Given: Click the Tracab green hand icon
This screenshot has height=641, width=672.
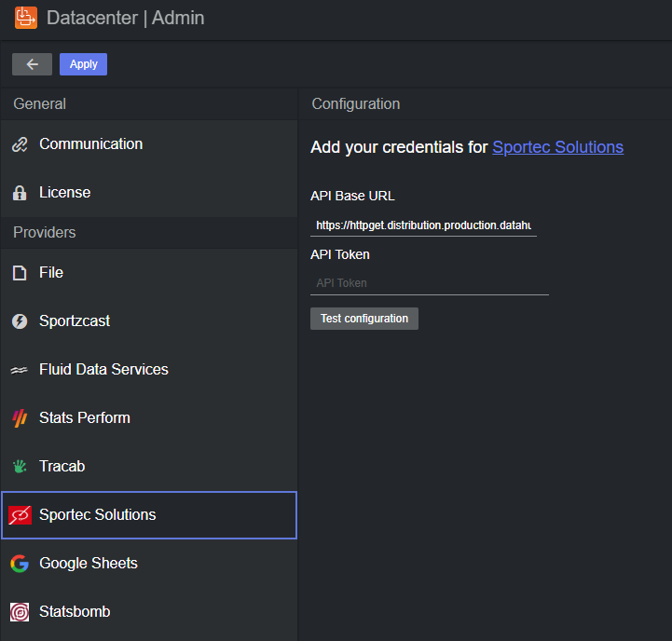Looking at the screenshot, I should coord(20,467).
